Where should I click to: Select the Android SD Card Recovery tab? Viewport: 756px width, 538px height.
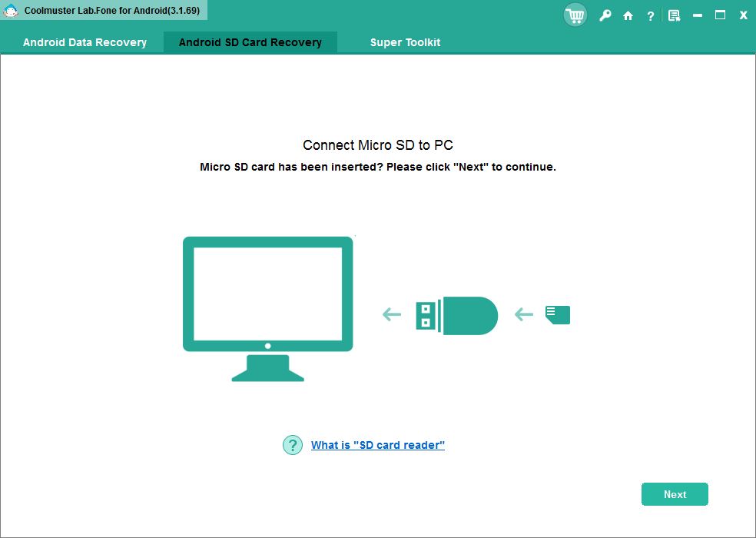click(x=250, y=42)
